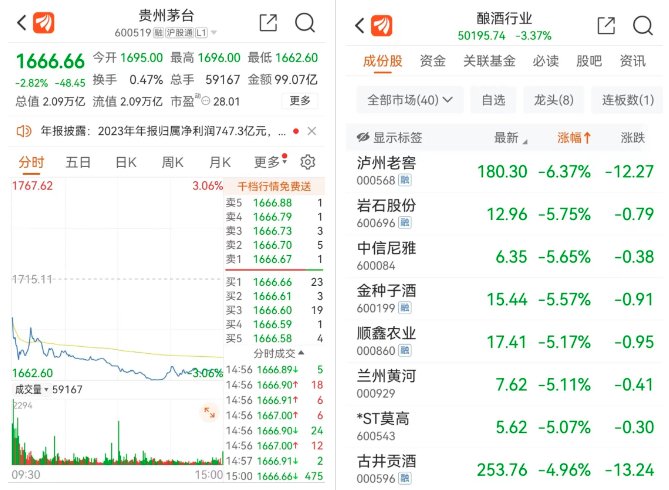Collapse the 分时成交 section
Viewport: 669px width, 490px height.
pos(278,353)
